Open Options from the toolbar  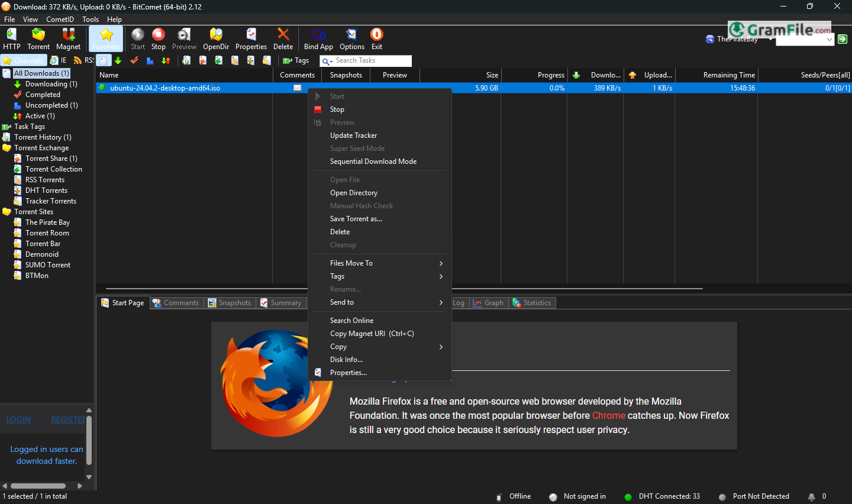[352, 39]
